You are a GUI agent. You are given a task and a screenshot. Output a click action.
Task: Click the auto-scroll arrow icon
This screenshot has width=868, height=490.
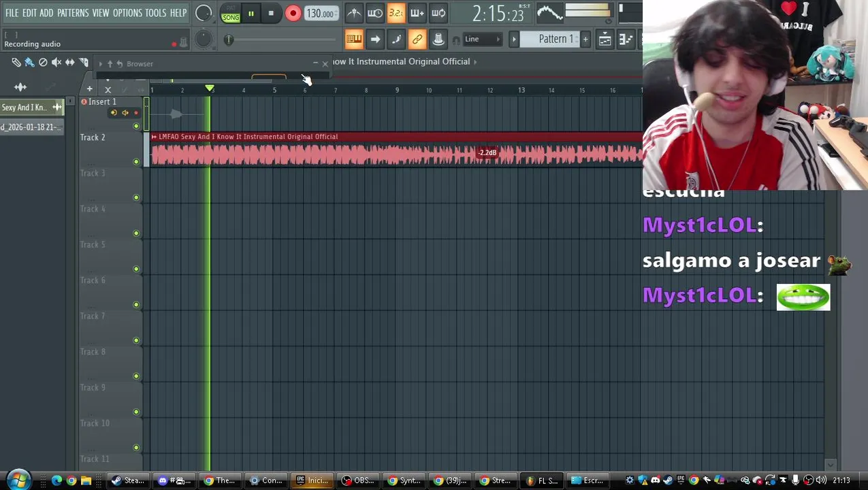click(x=375, y=39)
